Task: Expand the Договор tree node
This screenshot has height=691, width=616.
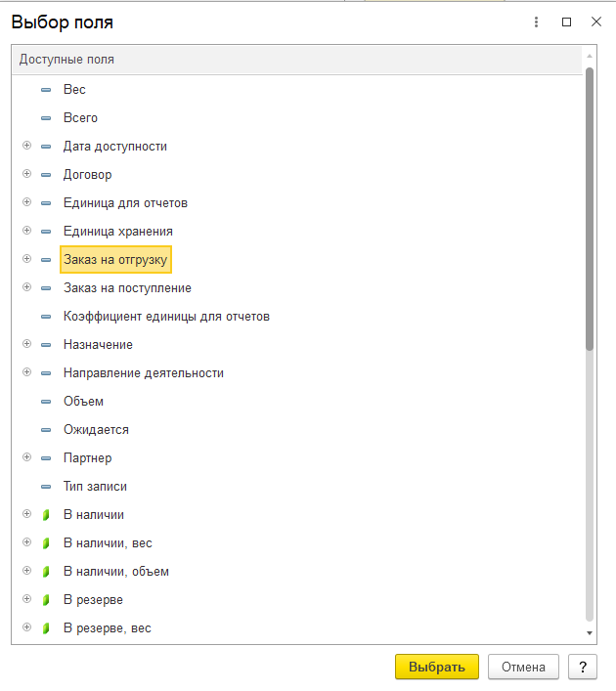Action: [27, 174]
